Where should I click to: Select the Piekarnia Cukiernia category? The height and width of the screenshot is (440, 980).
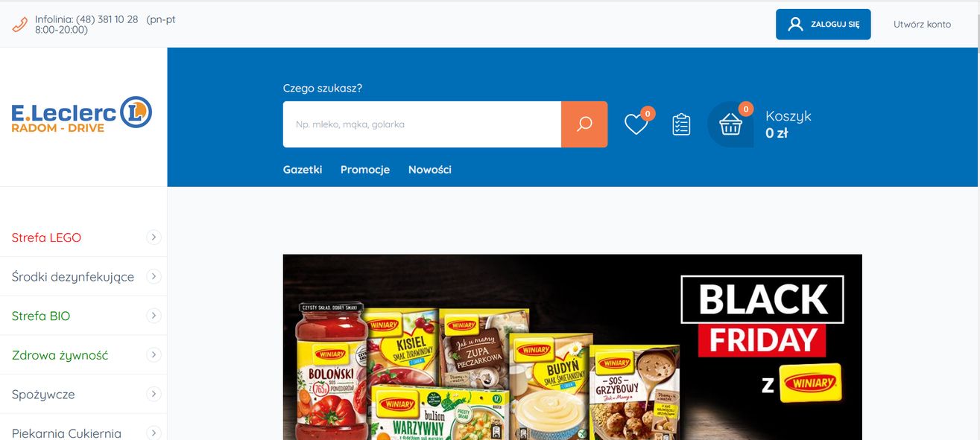pos(66,433)
